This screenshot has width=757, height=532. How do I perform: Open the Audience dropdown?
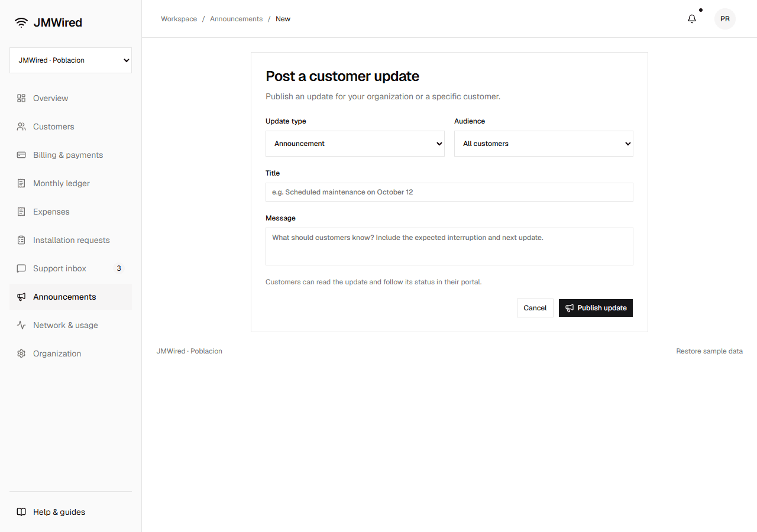click(x=544, y=144)
